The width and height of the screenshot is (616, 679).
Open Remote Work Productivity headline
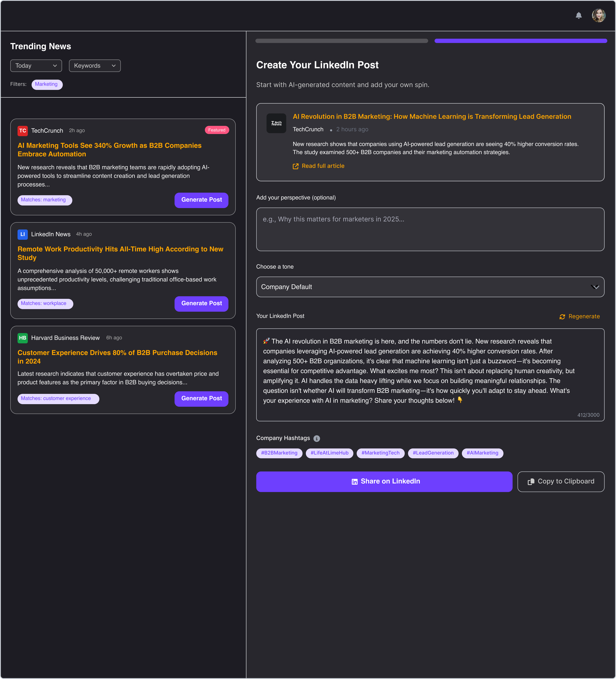[x=120, y=253]
